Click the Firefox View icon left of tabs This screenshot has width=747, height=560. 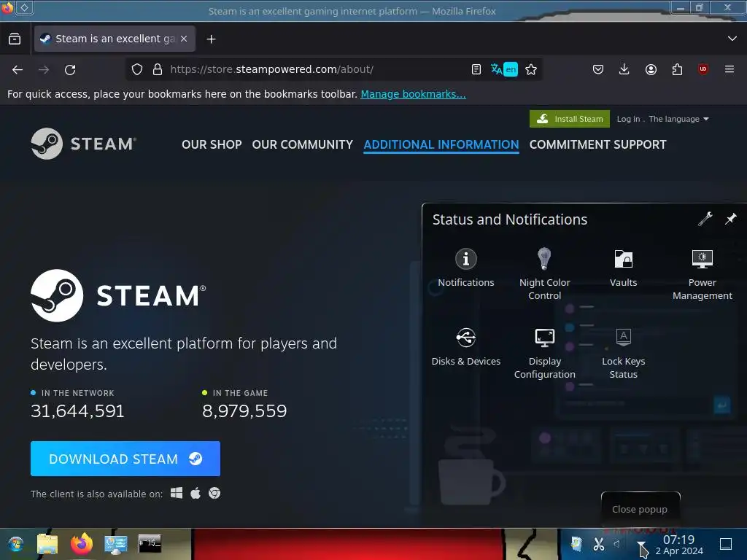tap(15, 39)
